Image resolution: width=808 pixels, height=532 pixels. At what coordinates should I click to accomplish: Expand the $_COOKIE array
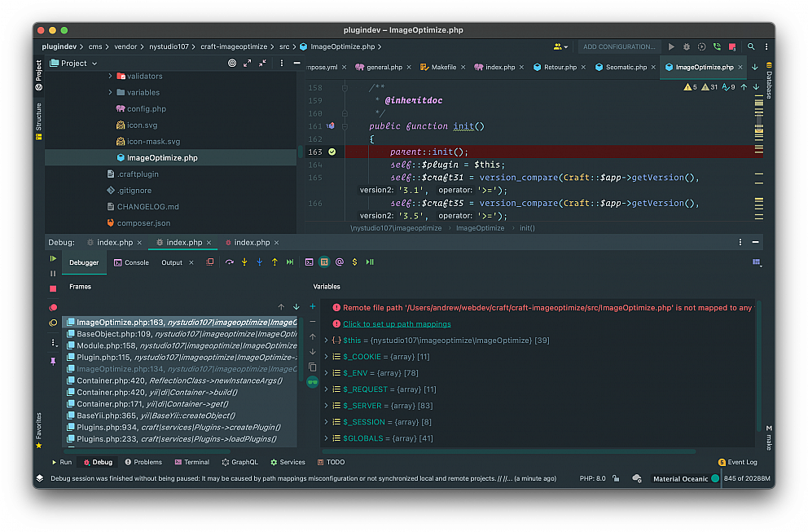tap(326, 357)
